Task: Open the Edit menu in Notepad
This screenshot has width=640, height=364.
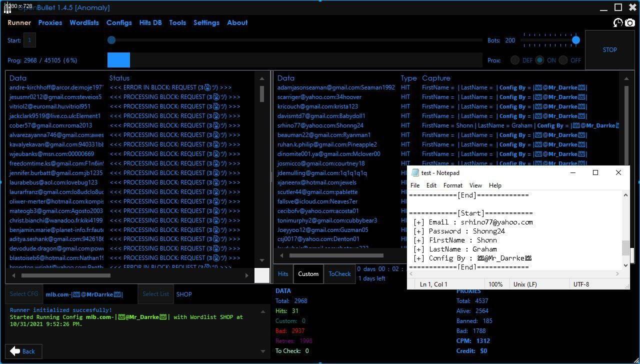Action: [x=431, y=185]
